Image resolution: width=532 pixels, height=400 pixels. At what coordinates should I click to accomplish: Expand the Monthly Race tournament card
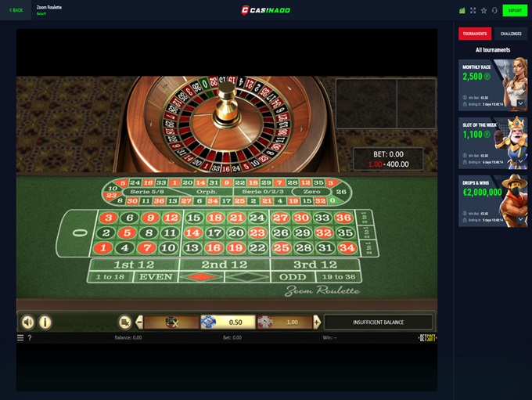click(520, 103)
